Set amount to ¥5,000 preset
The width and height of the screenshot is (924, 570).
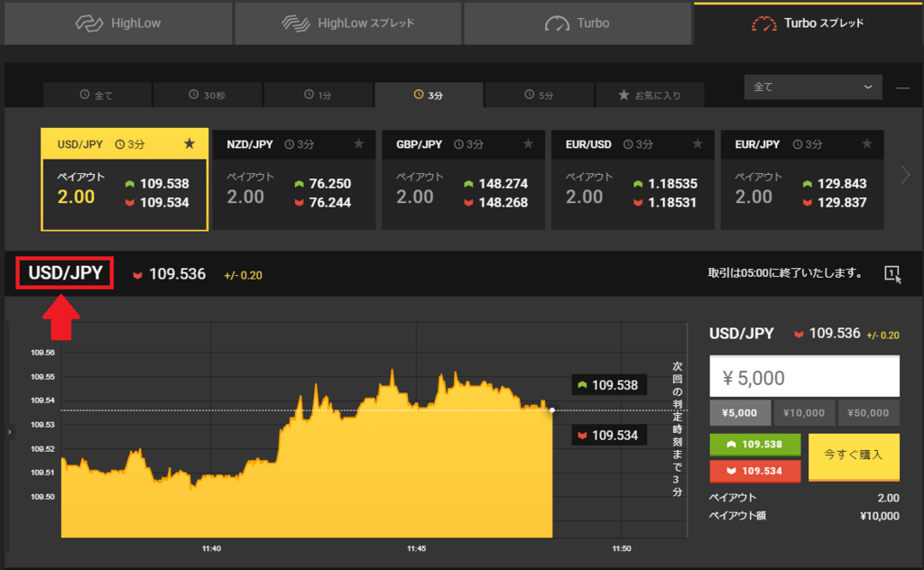(740, 413)
